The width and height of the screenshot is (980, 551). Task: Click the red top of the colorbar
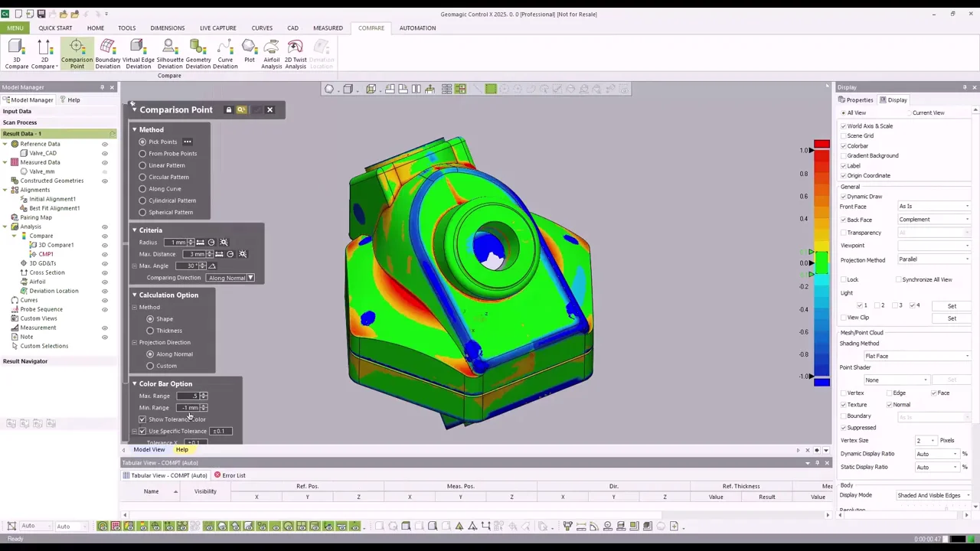coord(822,145)
